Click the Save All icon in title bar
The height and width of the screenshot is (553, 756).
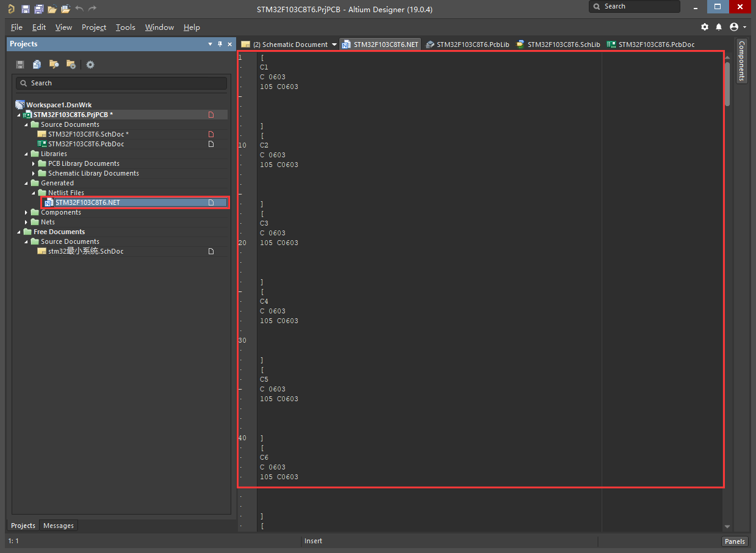pos(38,9)
